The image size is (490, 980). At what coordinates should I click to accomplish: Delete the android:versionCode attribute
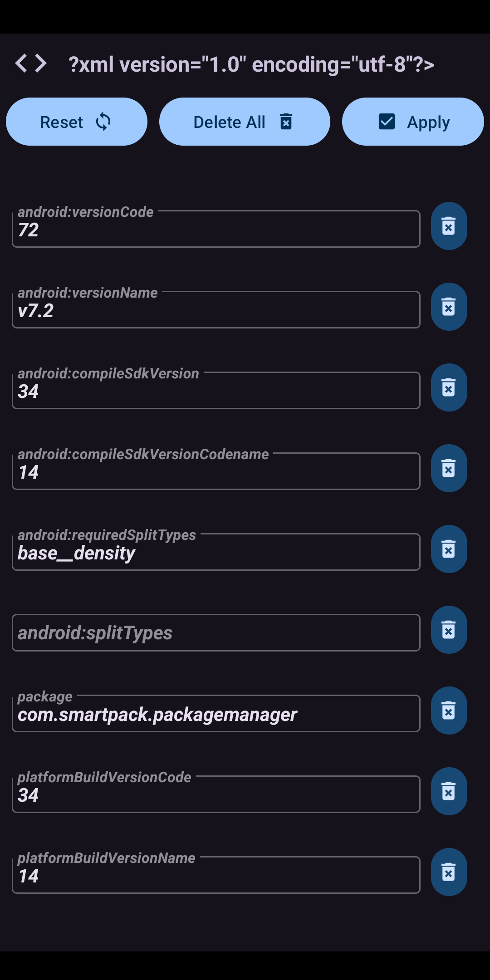(449, 226)
